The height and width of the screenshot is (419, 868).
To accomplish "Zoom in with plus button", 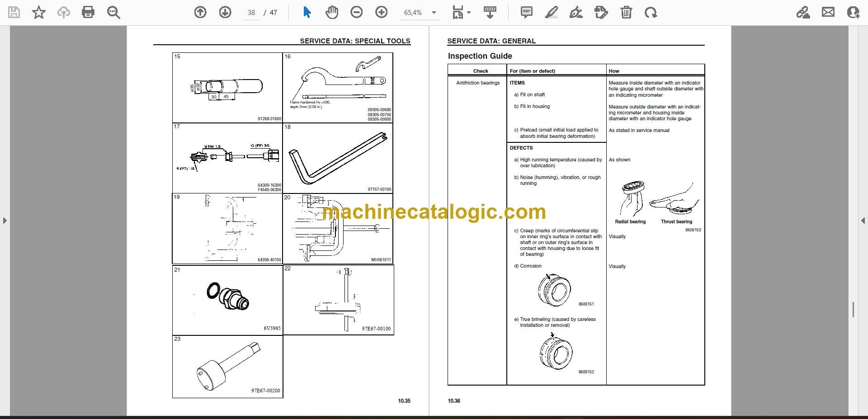I will (x=382, y=13).
